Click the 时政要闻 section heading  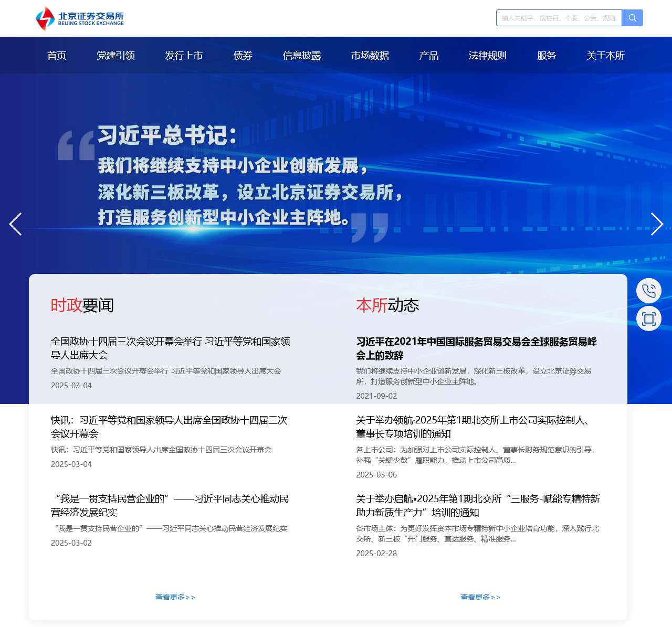tap(82, 305)
